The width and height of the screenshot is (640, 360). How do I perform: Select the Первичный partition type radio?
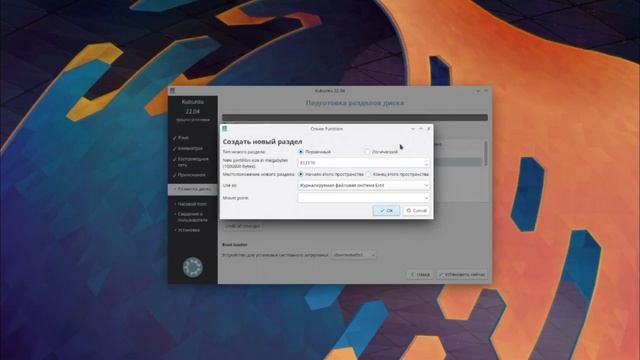coord(301,151)
